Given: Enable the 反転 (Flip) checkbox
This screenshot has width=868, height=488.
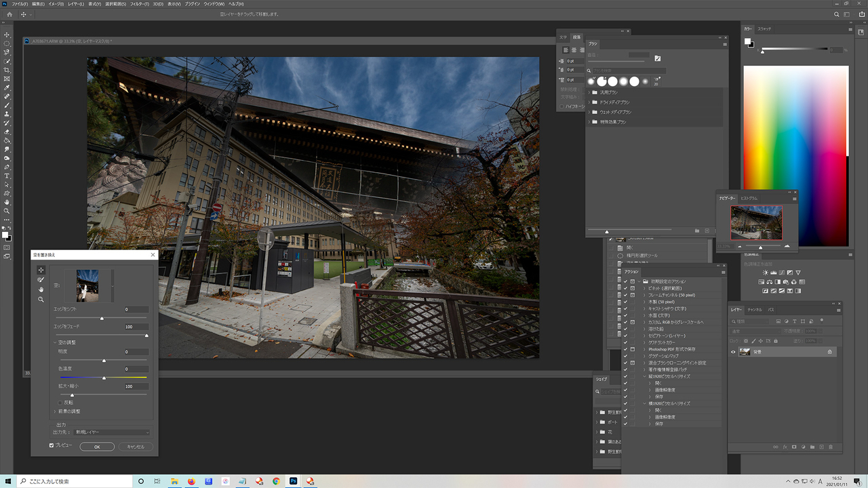Looking at the screenshot, I should tap(60, 402).
